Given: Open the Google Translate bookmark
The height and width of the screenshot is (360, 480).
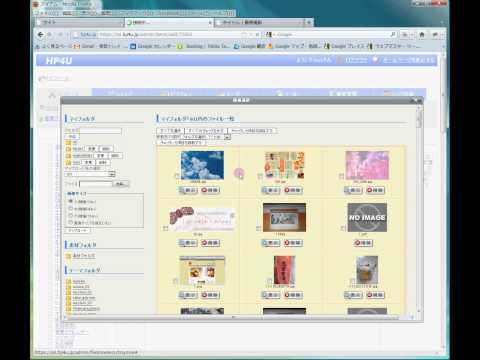Looking at the screenshot, I should pos(250,46).
